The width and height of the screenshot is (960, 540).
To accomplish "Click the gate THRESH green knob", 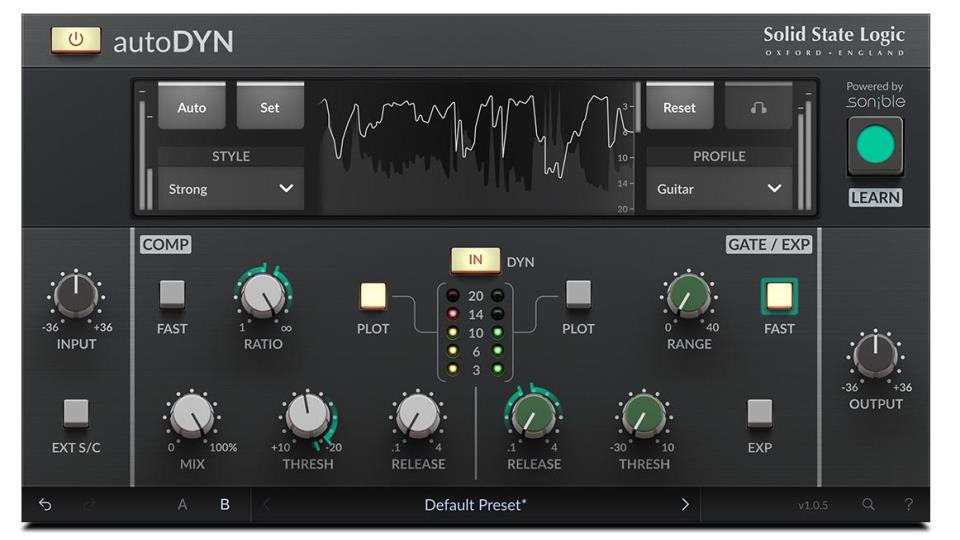I will point(643,416).
